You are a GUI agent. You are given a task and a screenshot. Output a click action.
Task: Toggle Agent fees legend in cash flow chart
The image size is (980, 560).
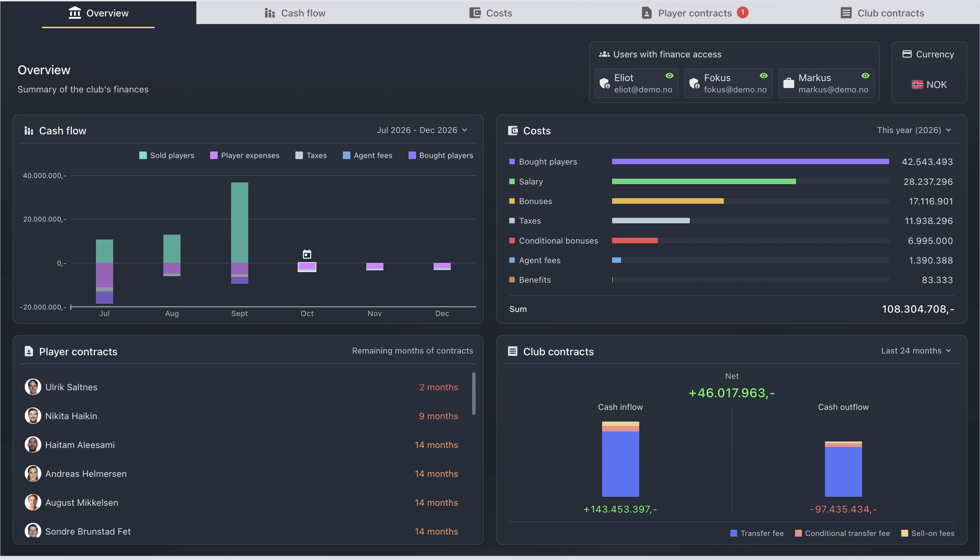pyautogui.click(x=368, y=155)
